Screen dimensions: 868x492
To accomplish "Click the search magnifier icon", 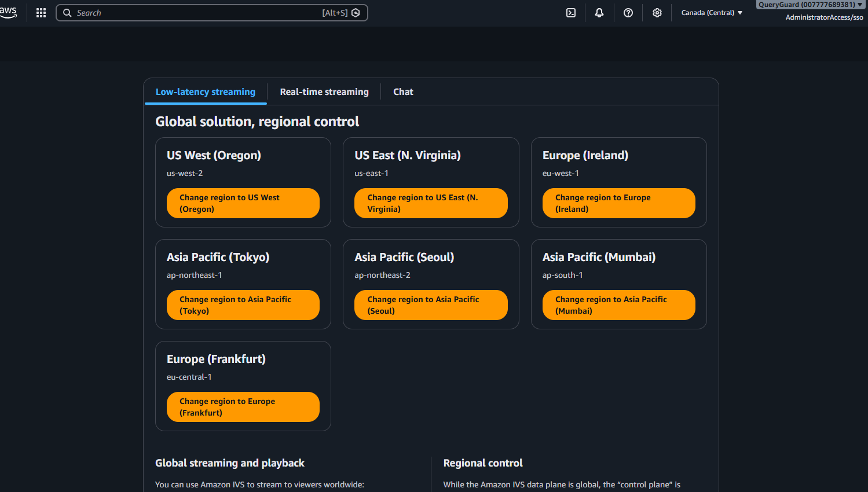I will 67,13.
